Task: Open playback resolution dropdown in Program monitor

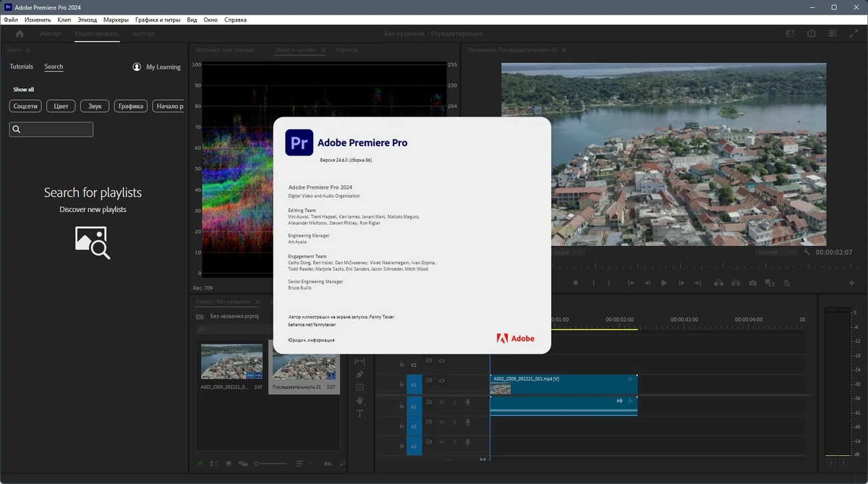Action: coord(777,252)
